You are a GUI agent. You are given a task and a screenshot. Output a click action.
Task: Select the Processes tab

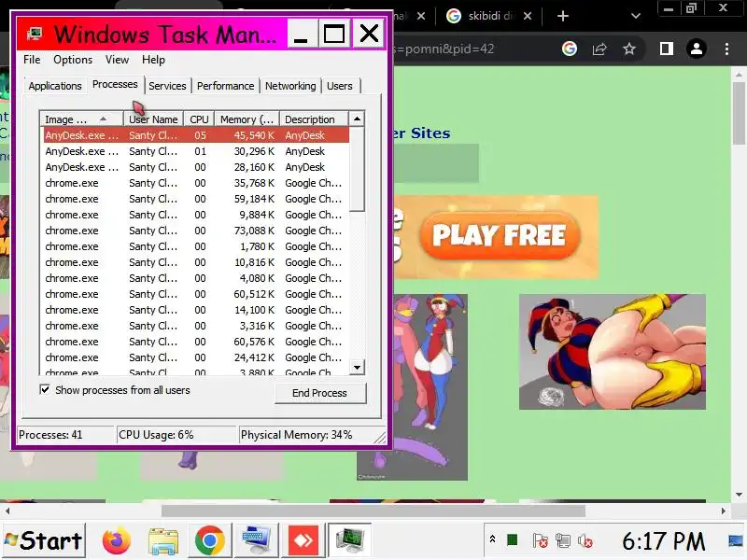[115, 84]
